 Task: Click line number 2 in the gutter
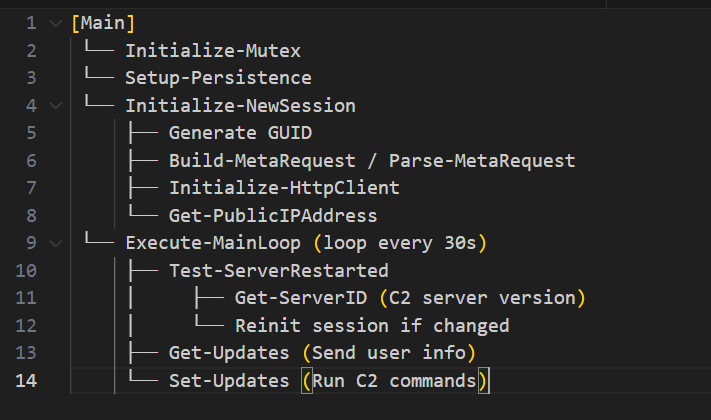[31, 50]
